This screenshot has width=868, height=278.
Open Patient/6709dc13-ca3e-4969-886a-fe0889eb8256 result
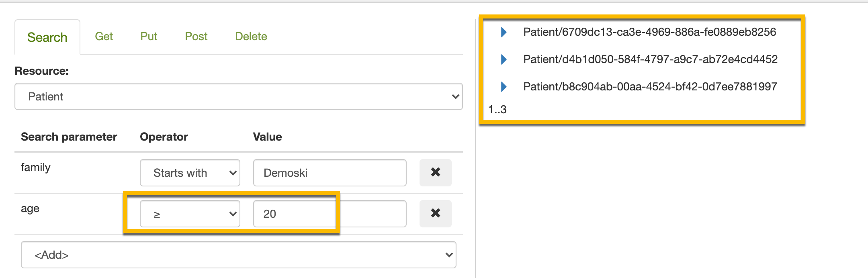click(649, 32)
